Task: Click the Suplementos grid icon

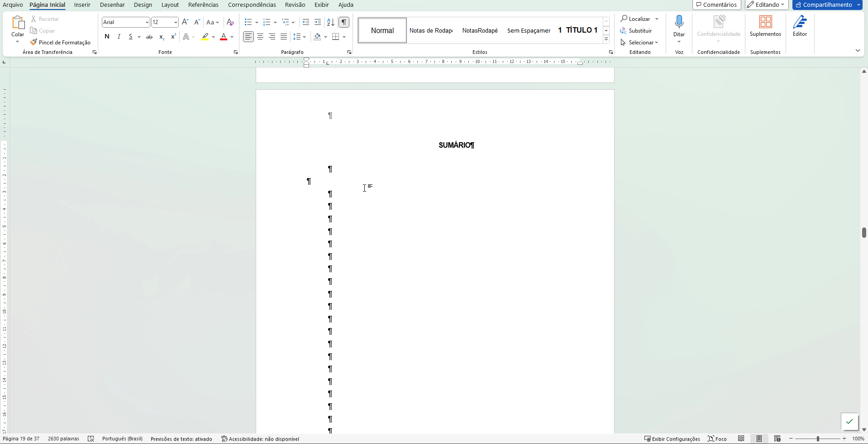Action: (x=765, y=22)
